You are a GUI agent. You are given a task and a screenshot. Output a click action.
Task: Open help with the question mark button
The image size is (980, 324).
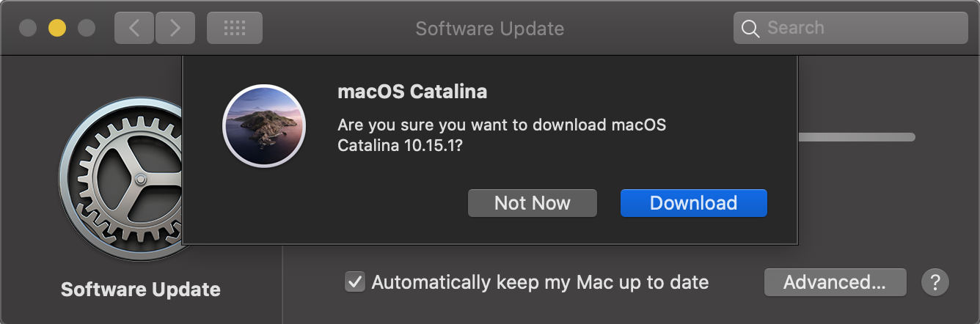coord(935,282)
